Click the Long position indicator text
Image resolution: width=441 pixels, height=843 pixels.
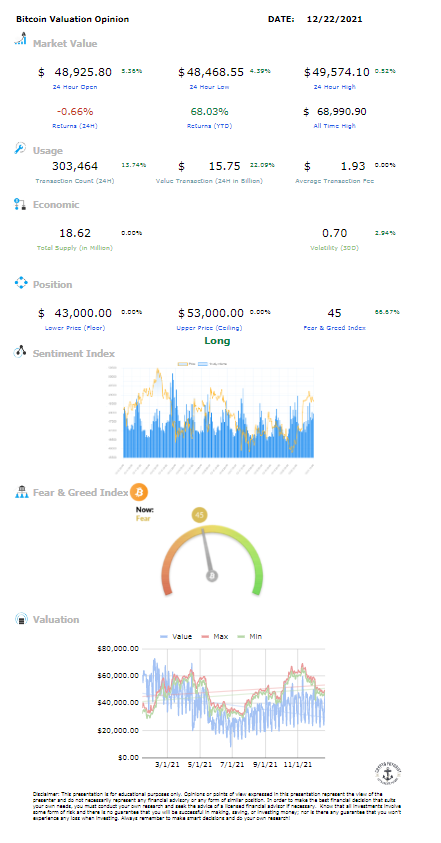coord(217,341)
